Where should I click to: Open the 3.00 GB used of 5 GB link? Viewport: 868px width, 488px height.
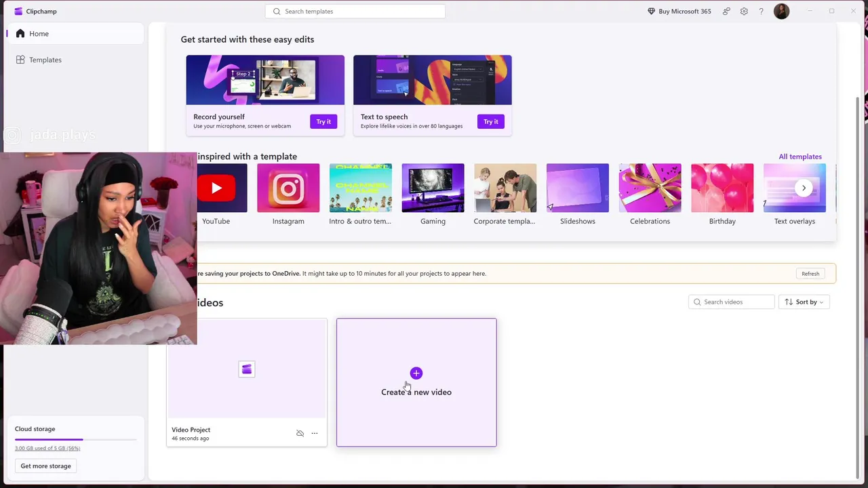47,448
